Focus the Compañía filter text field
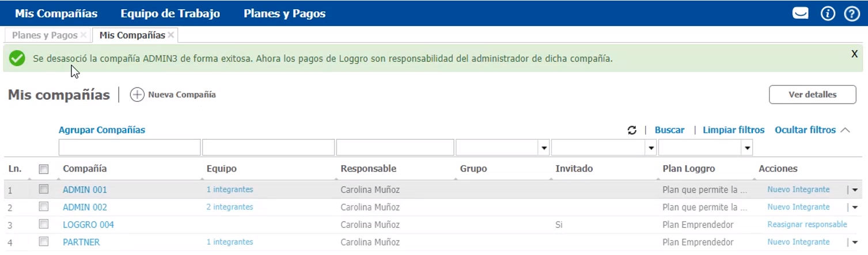The image size is (868, 255). point(129,148)
